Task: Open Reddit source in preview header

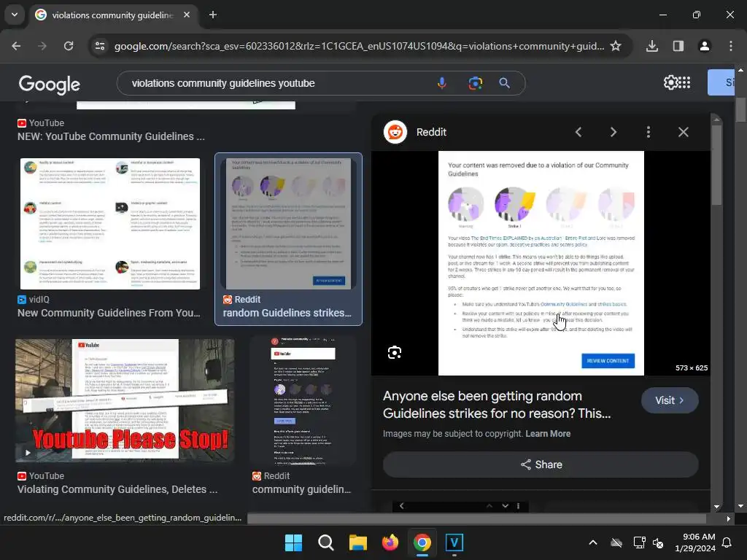Action: pos(415,132)
